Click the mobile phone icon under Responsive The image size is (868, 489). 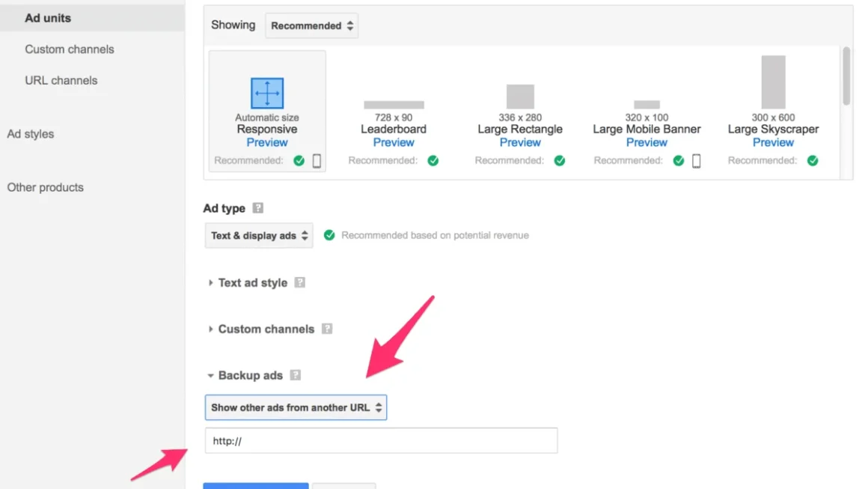pyautogui.click(x=317, y=160)
